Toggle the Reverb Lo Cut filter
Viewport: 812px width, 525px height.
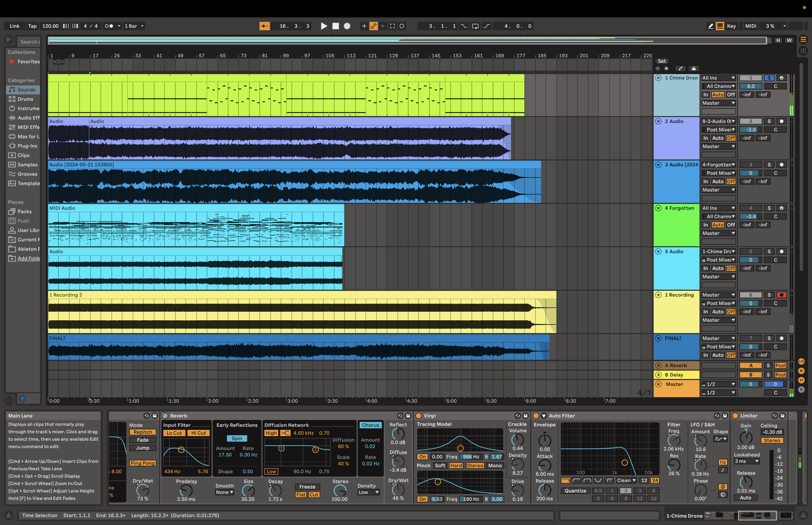click(x=174, y=433)
